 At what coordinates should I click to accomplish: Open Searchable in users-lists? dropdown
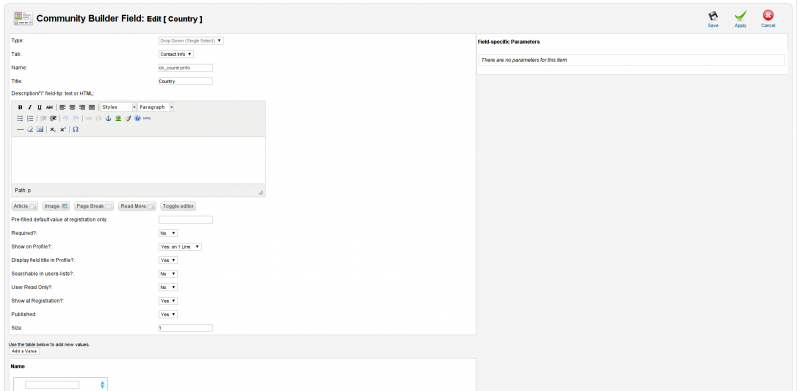(168, 274)
